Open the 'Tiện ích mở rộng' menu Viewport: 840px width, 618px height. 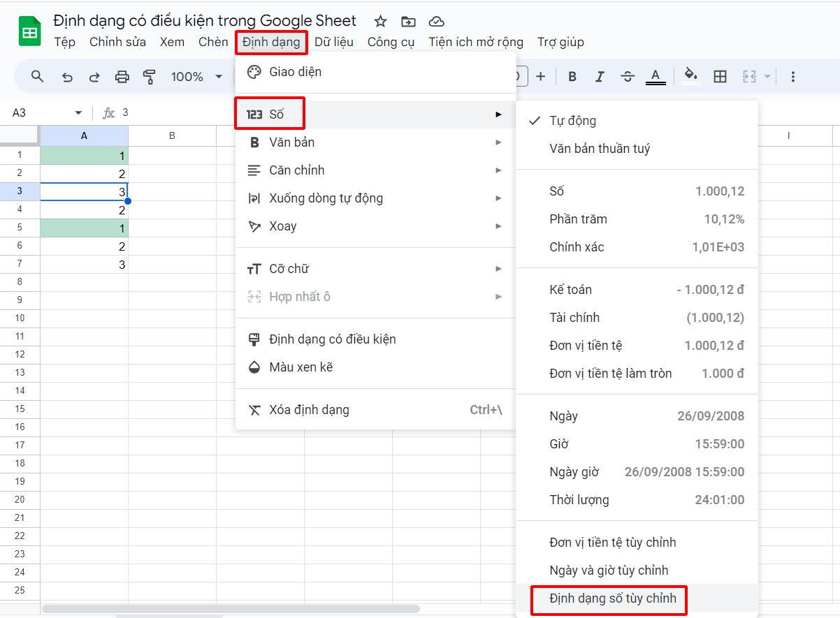(x=475, y=42)
